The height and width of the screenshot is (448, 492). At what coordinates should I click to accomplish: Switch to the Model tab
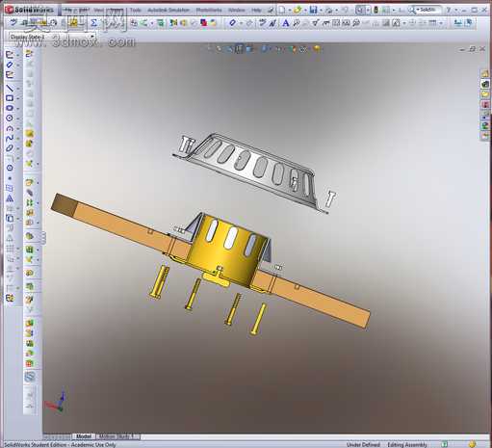84,436
